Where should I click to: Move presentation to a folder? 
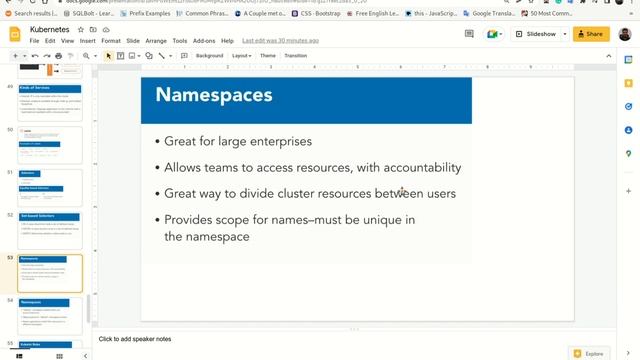click(93, 30)
